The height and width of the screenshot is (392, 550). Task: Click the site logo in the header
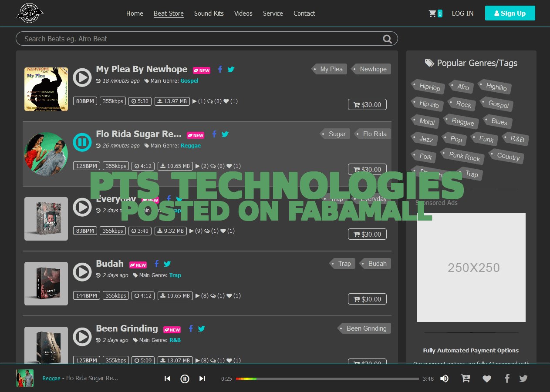30,13
